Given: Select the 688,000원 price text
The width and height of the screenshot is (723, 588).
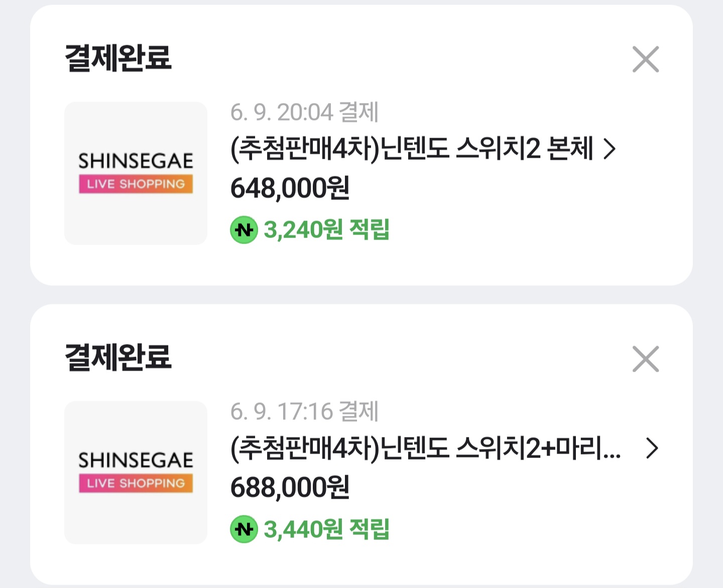Looking at the screenshot, I should coord(290,488).
